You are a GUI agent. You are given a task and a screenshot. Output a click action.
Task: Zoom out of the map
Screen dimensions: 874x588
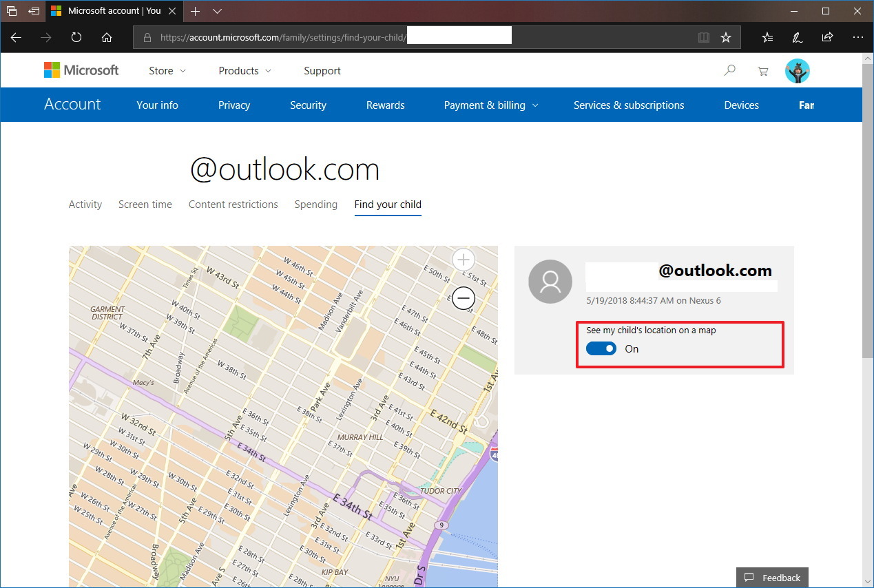(463, 298)
